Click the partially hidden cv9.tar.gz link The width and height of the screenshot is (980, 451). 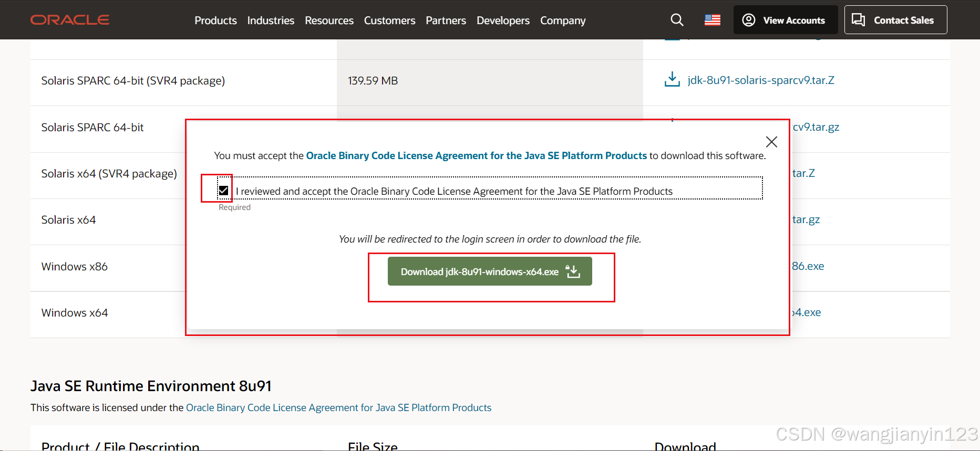pyautogui.click(x=816, y=127)
